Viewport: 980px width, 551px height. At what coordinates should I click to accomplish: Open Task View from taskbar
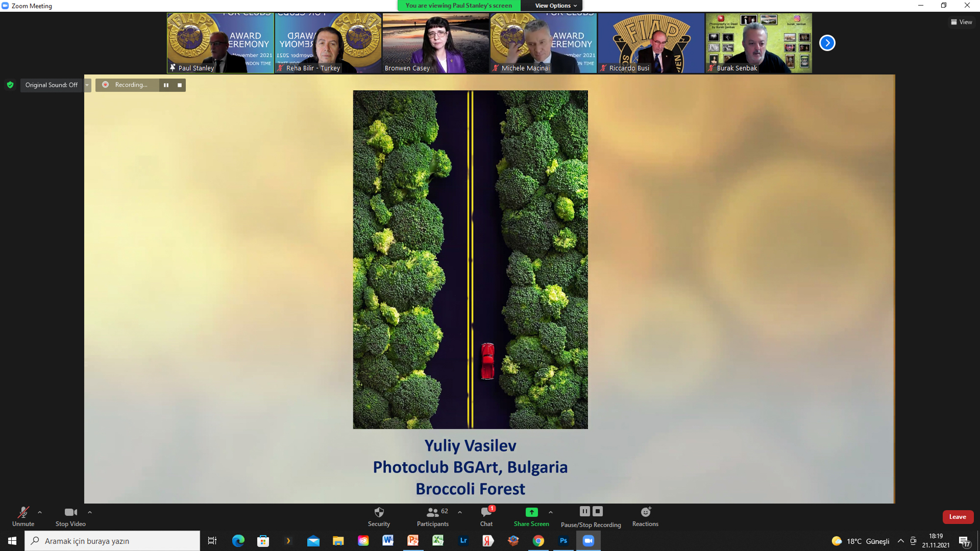click(x=212, y=541)
